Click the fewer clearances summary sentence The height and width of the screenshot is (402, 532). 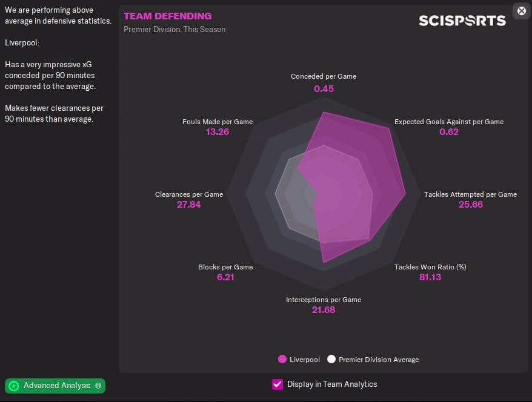(x=54, y=114)
